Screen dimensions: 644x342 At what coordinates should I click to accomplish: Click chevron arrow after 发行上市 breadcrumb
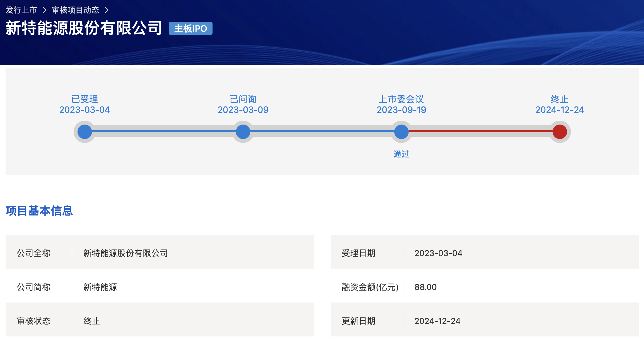point(44,10)
